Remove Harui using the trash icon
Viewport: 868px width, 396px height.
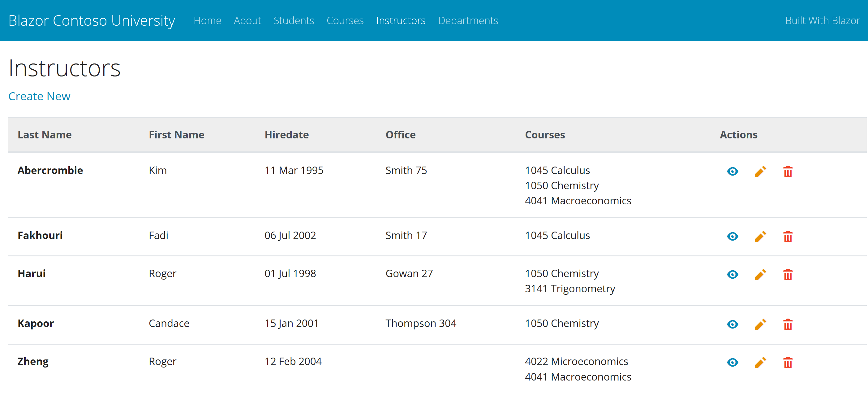click(x=788, y=274)
